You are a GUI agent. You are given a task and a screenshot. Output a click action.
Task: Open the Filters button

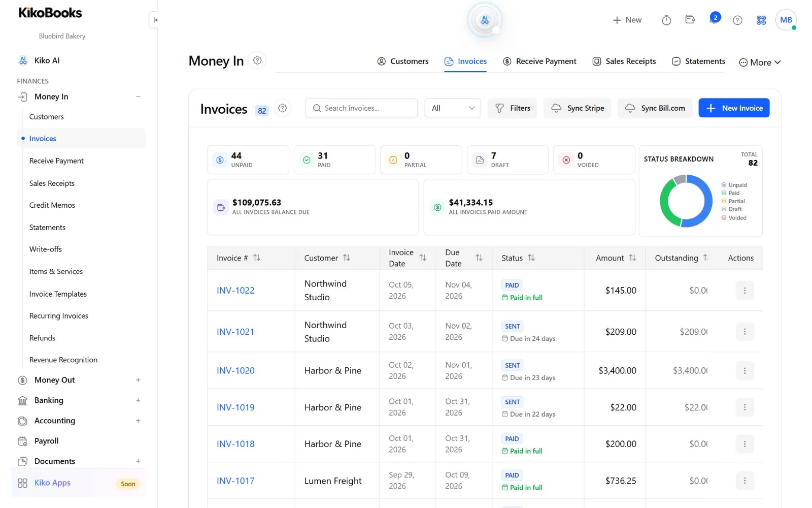tap(512, 108)
